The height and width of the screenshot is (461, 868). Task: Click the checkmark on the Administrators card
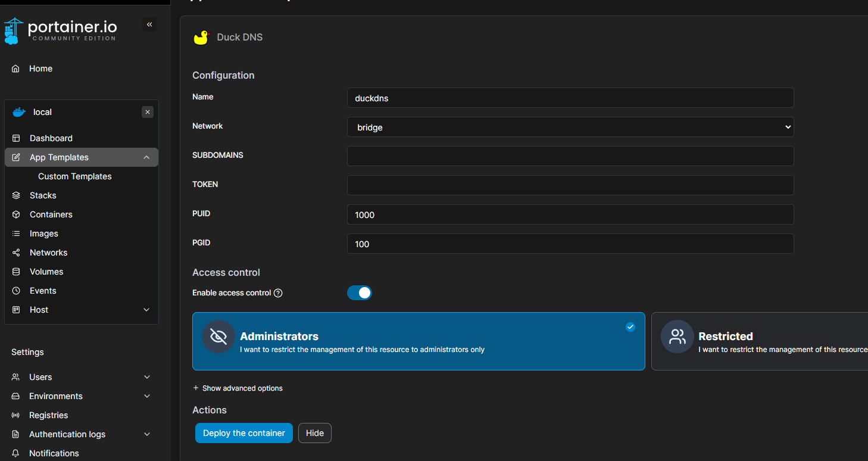pos(630,327)
